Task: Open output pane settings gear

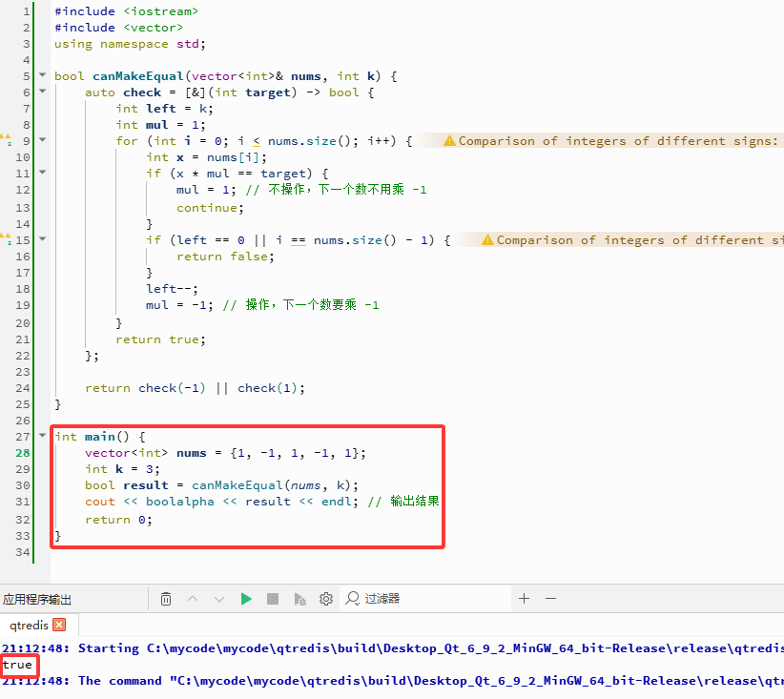Action: 326,599
